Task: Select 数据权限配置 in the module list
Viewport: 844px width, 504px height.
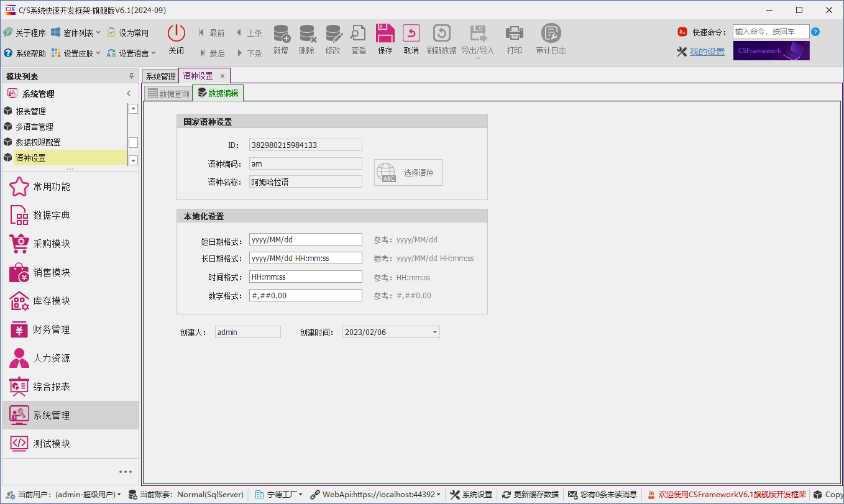Action: [x=65, y=142]
